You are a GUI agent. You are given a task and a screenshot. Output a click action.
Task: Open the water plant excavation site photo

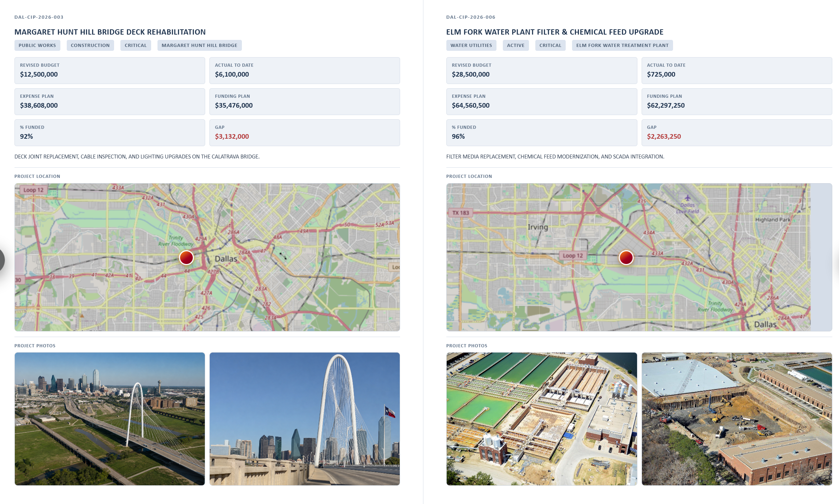(x=737, y=419)
